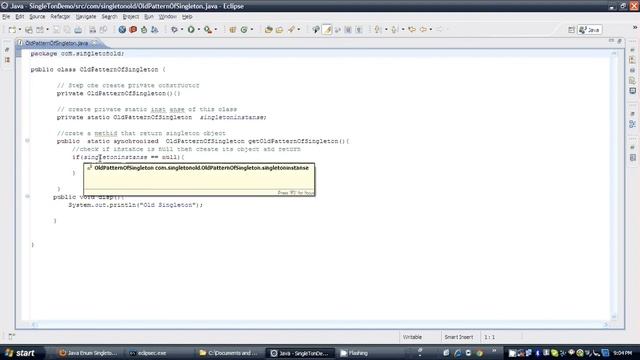Click the Next Annotation arrow icon
The image size is (640, 360).
tap(378, 30)
